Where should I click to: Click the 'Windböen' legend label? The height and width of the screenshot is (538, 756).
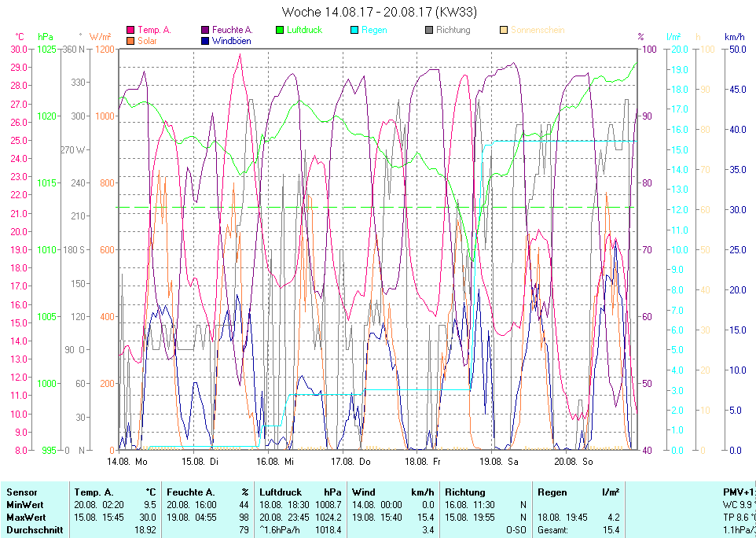[231, 41]
